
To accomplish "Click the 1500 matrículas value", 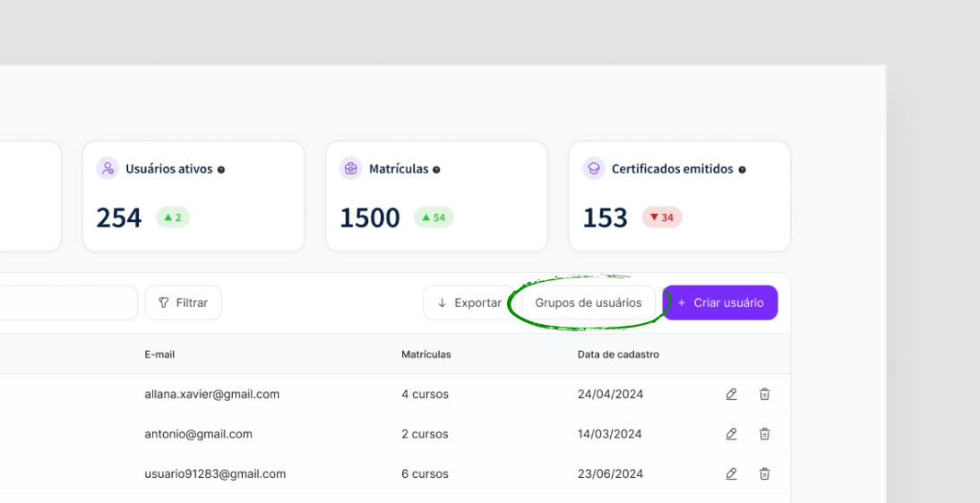I will pos(369,217).
